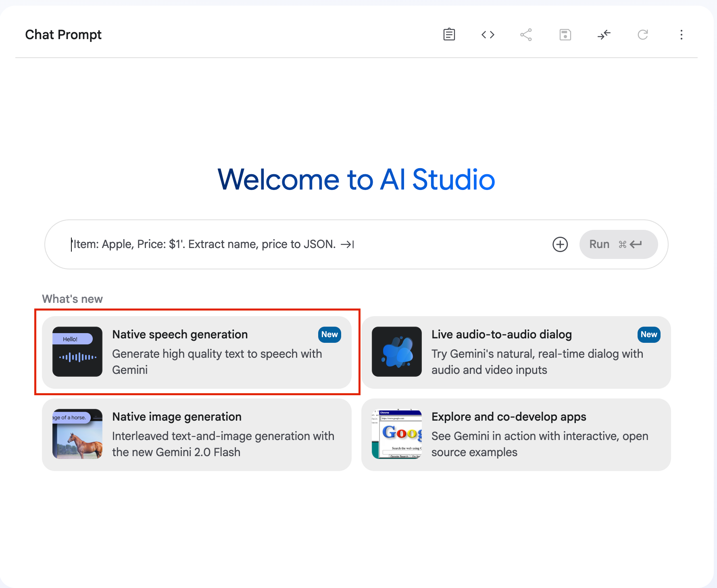
Task: Click the refresh/clear chat icon
Action: [x=642, y=35]
